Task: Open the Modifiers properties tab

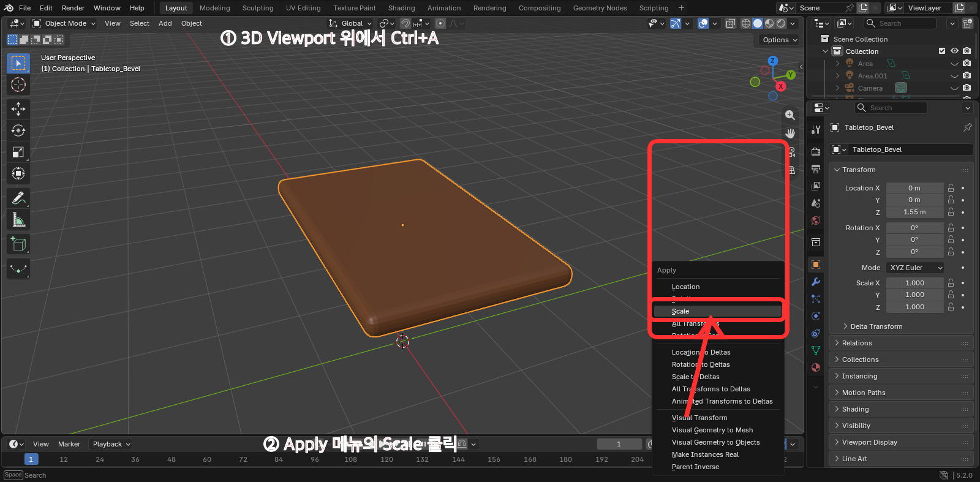Action: click(x=816, y=282)
